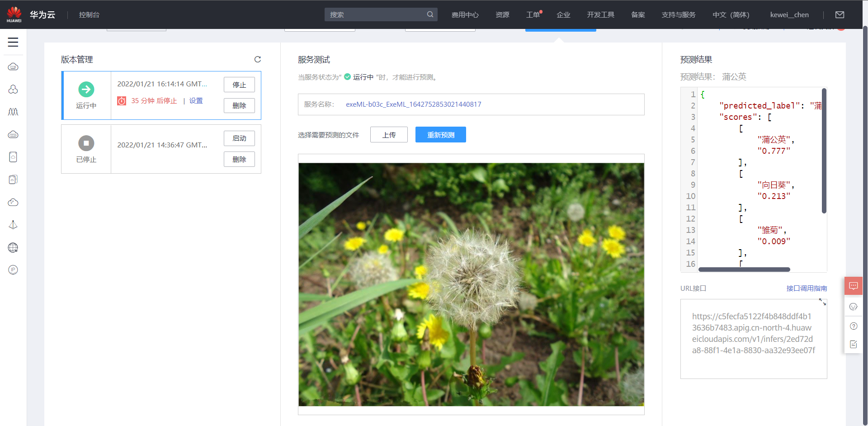
Task: Open the 企业 menu
Action: pyautogui.click(x=563, y=14)
